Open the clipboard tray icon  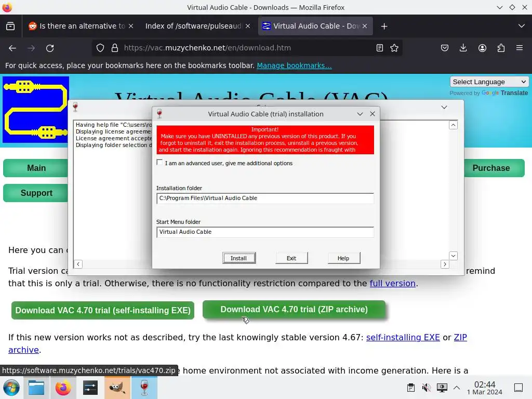(x=411, y=388)
